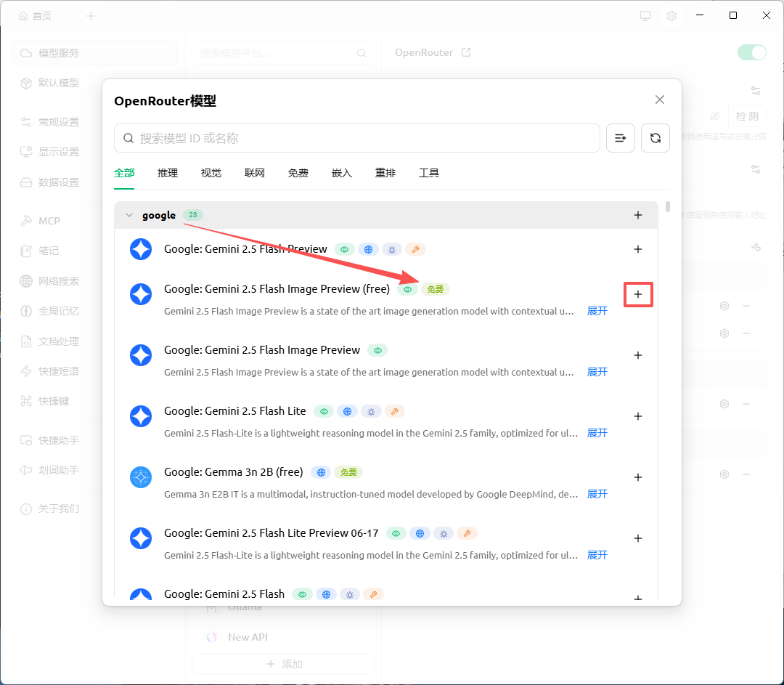Click tool wrench badge on Flash Preview row
Screen dimensions: 784x685
(415, 249)
